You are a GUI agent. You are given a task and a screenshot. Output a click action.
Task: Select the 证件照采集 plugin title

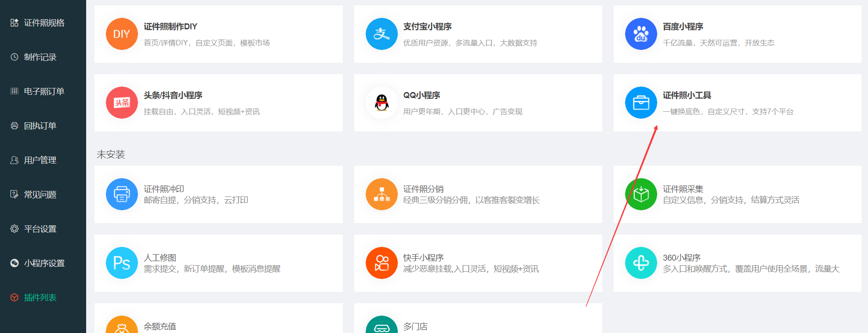click(683, 189)
